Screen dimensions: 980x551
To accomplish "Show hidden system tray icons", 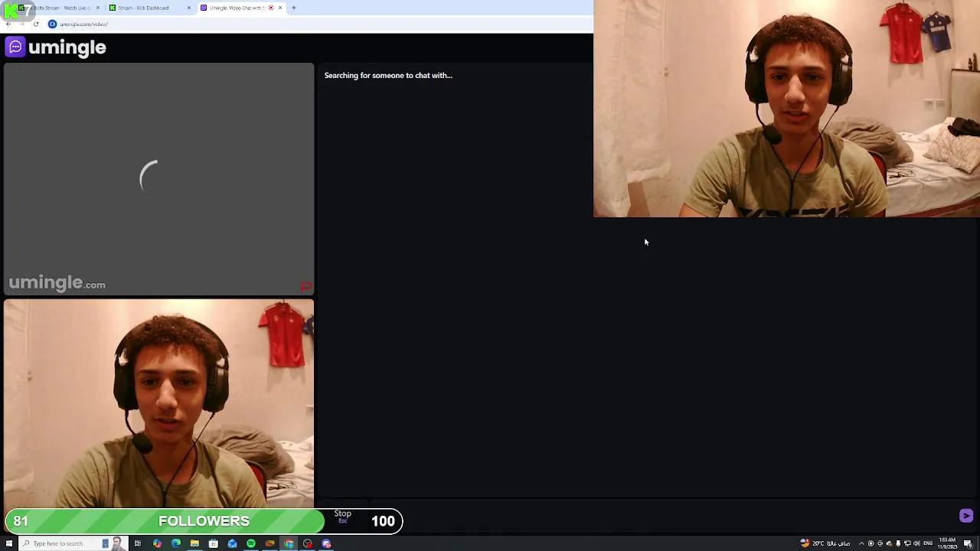I will point(861,543).
